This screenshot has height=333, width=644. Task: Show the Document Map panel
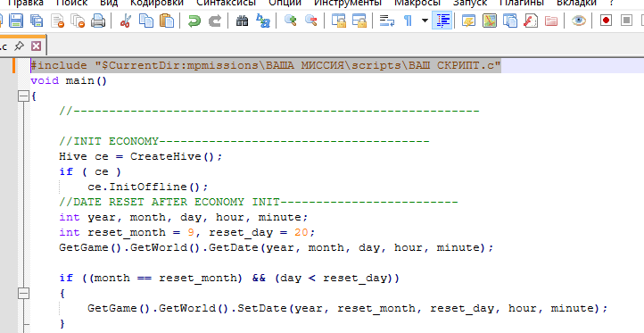pyautogui.click(x=490, y=21)
